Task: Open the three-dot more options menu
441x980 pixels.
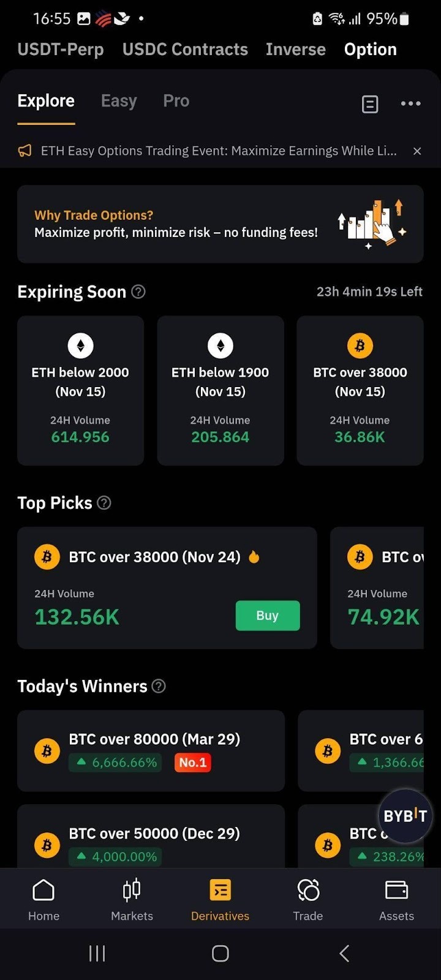Action: point(410,104)
